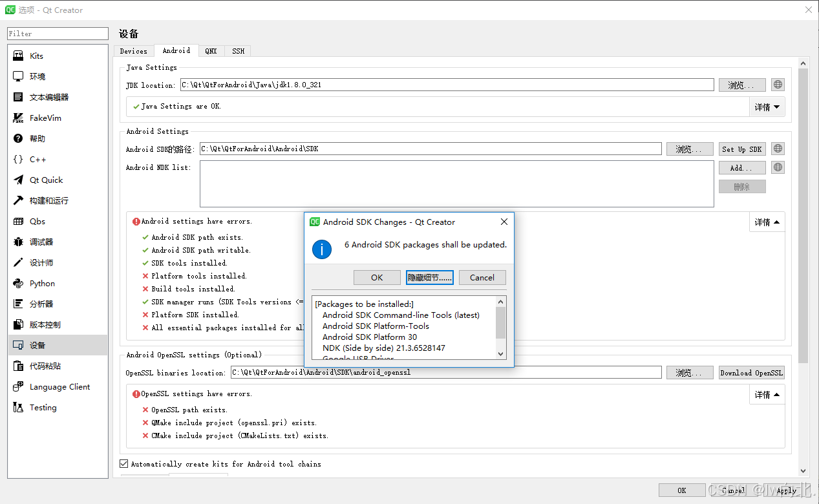Select the 版本控制 icon

point(18,324)
